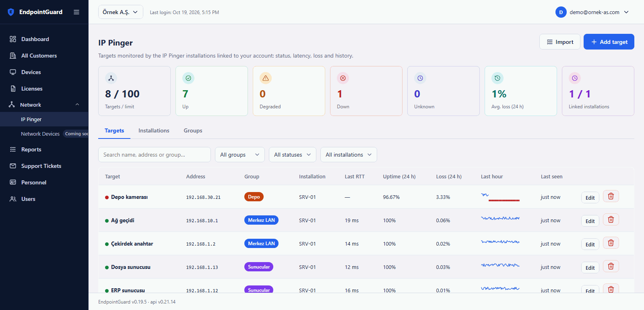
Task: Click the Add target button
Action: (x=609, y=42)
